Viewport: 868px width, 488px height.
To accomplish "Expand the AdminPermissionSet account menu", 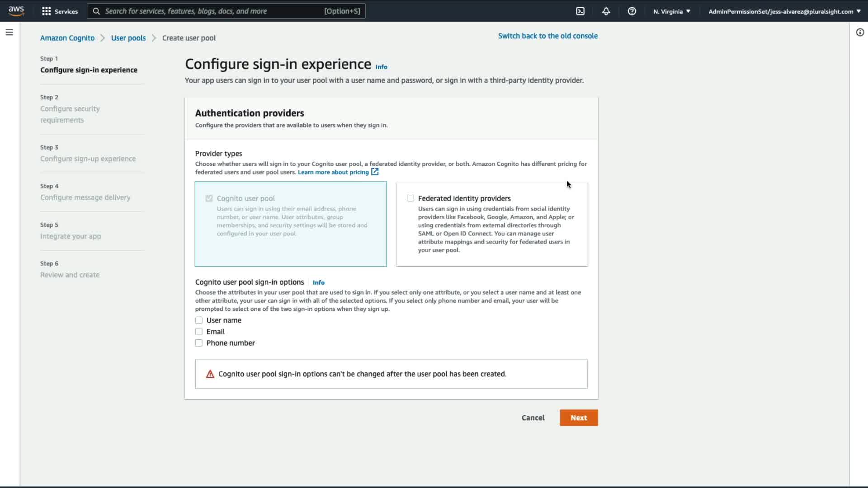I will [x=784, y=11].
